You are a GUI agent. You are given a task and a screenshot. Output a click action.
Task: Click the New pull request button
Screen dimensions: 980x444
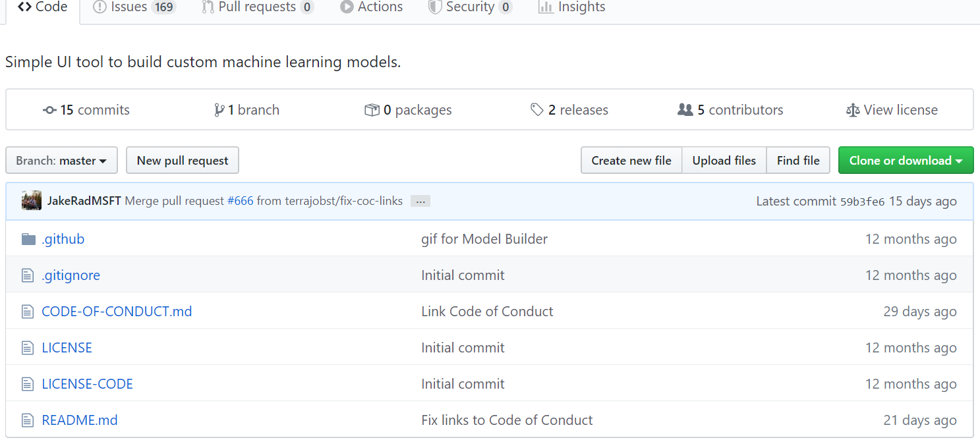tap(182, 160)
